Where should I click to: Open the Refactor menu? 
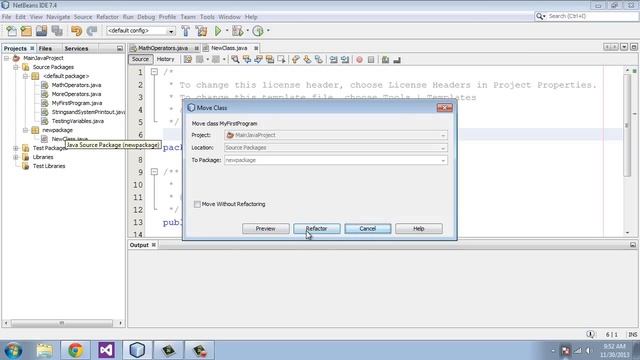point(107,17)
